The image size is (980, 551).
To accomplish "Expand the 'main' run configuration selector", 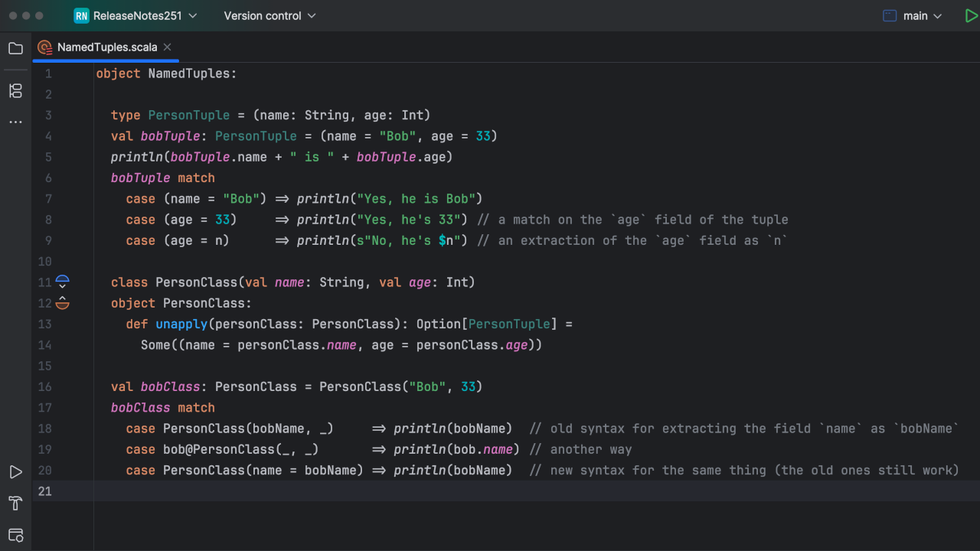I will click(913, 16).
